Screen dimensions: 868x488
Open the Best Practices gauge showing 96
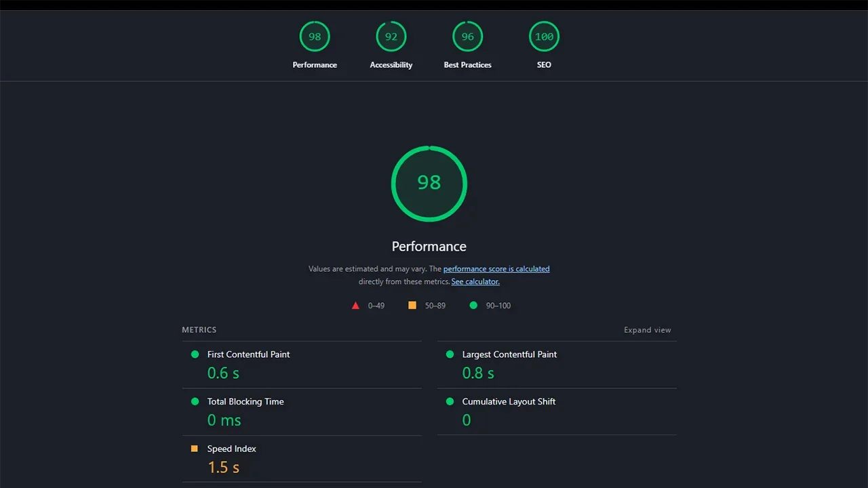(x=468, y=37)
